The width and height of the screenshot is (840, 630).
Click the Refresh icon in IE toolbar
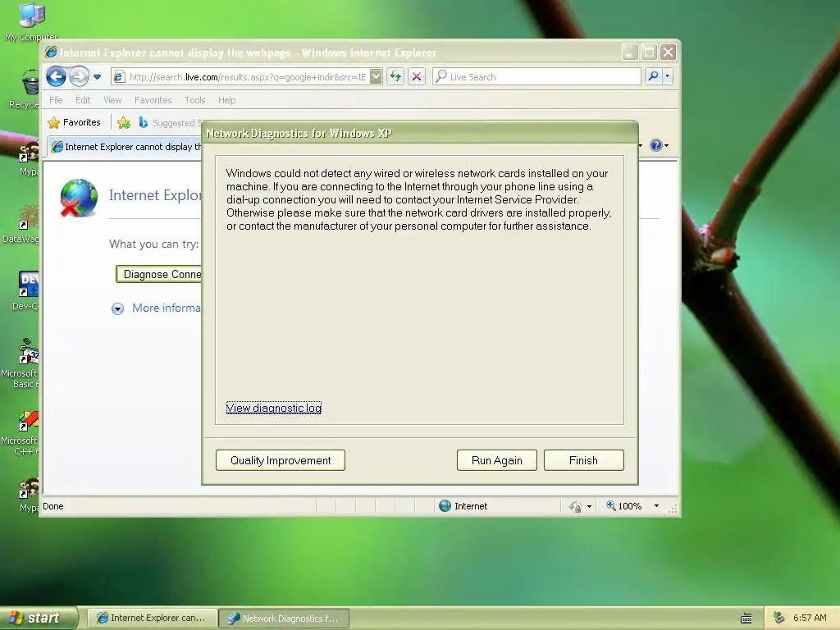pos(395,76)
